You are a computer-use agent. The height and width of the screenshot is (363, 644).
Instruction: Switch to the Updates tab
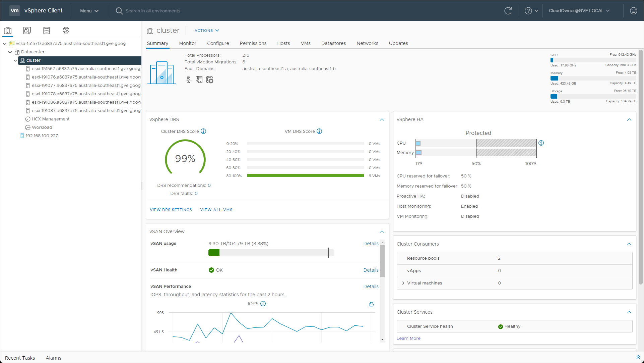point(398,43)
